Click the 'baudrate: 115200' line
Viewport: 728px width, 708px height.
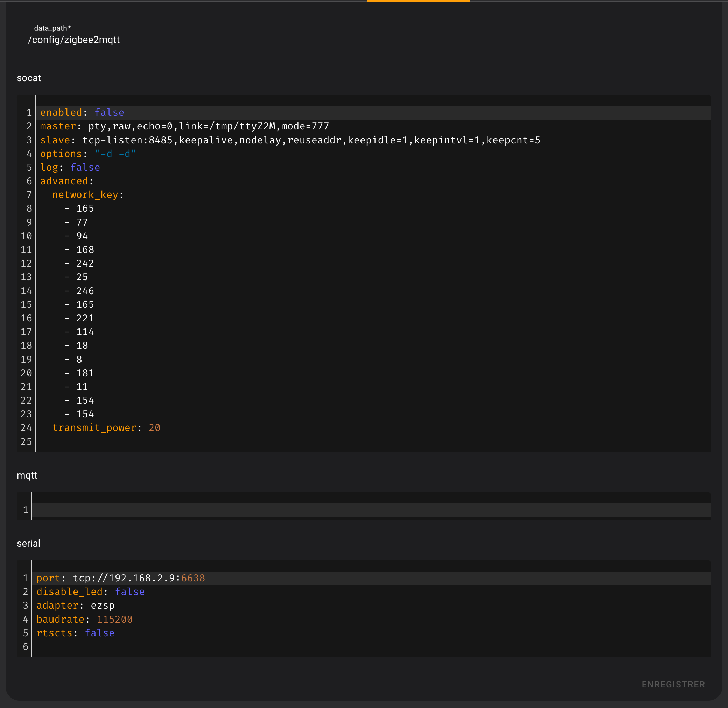click(371, 619)
